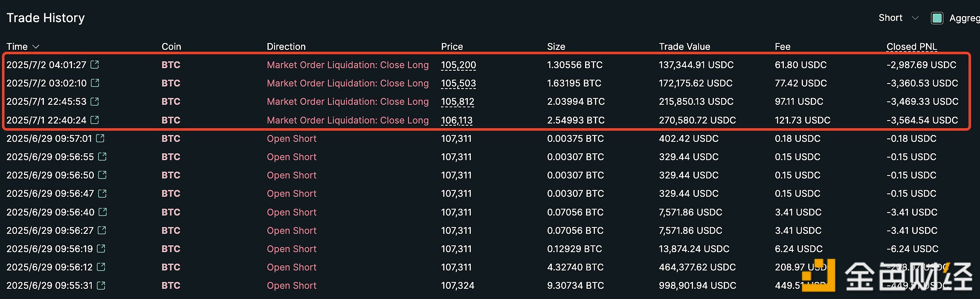Click the Trade Value column header

tap(684, 46)
